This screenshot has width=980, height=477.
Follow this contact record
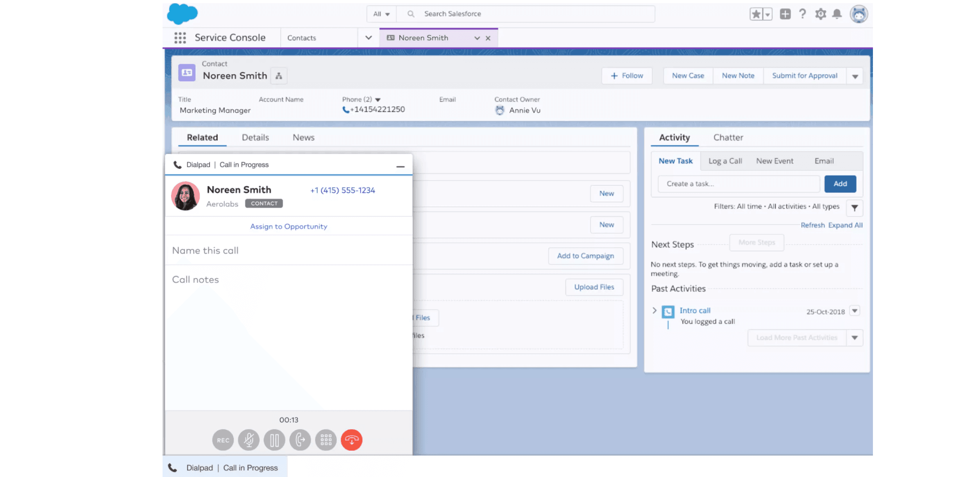(627, 75)
